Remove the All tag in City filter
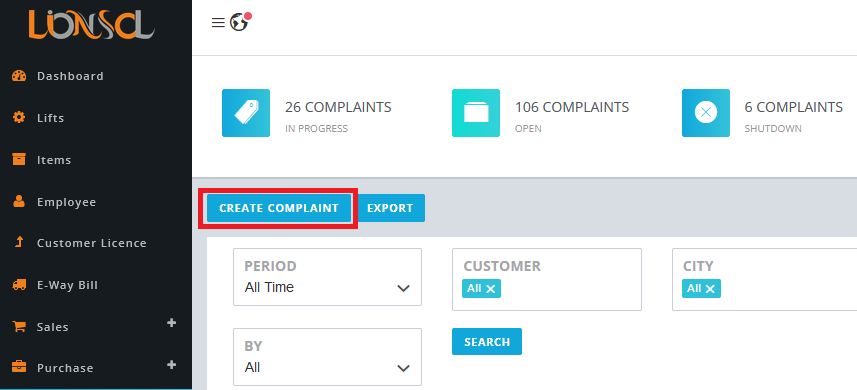This screenshot has width=857, height=390. tap(710, 289)
